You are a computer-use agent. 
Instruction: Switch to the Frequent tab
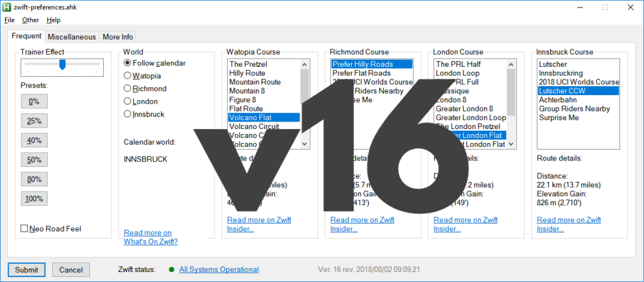(x=26, y=36)
